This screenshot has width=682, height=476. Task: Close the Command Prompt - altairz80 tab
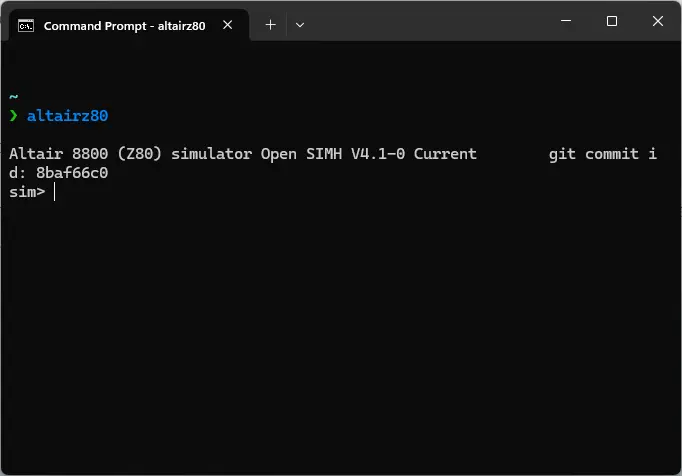coord(227,25)
